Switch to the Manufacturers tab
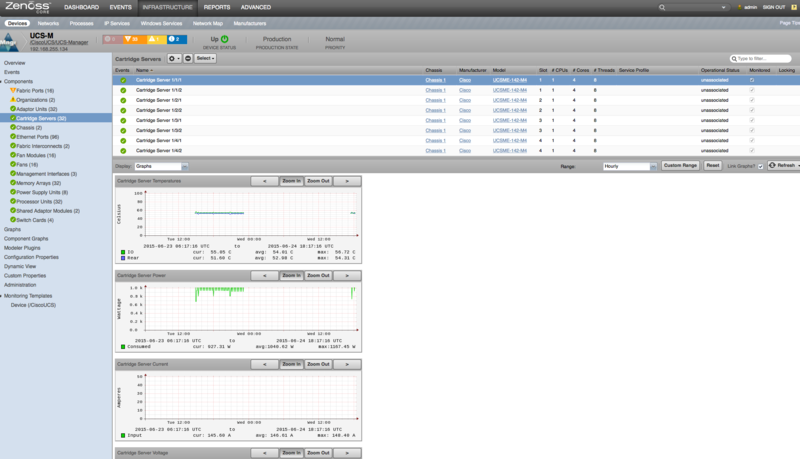 coord(249,23)
